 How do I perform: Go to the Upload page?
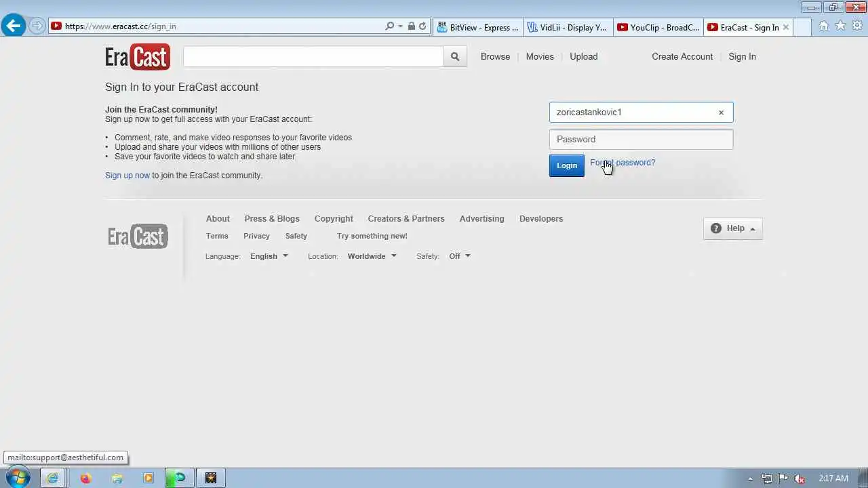click(x=583, y=57)
